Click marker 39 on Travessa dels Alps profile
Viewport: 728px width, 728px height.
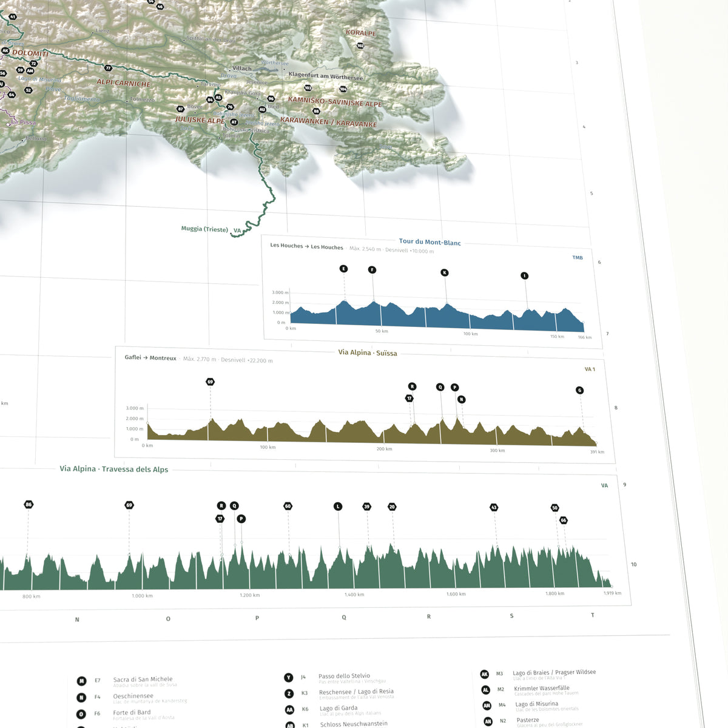(366, 507)
